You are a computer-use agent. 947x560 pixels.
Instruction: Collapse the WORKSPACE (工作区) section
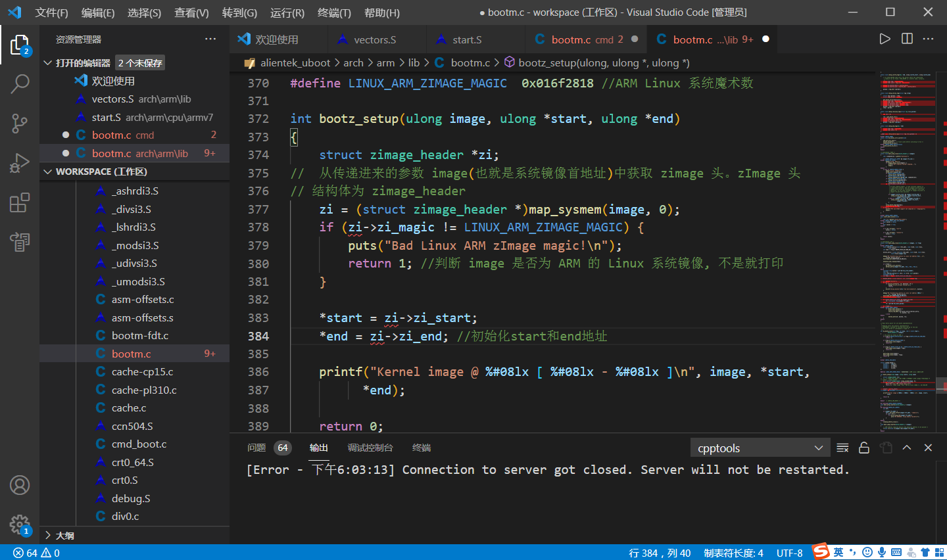(47, 172)
